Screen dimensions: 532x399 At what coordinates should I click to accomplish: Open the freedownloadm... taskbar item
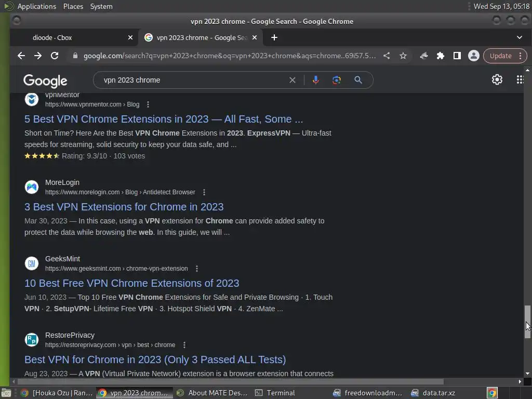point(368,393)
